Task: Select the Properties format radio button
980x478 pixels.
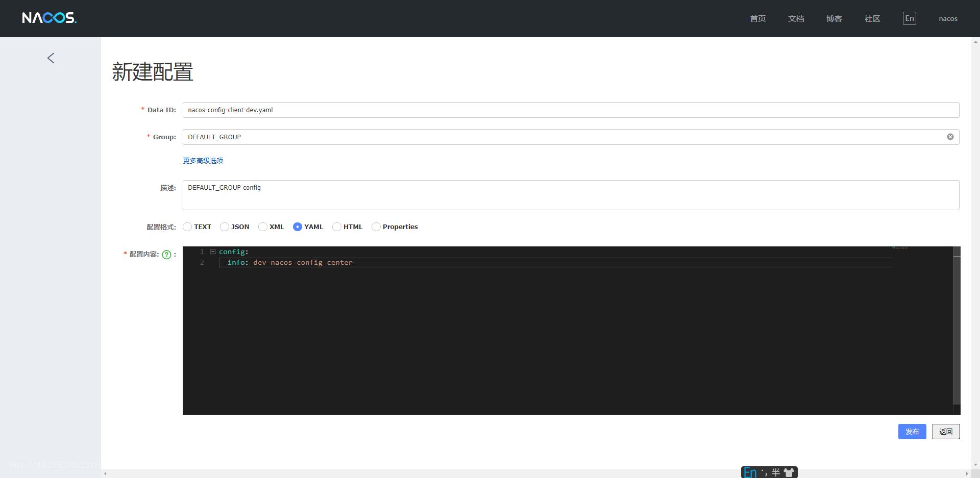Action: point(376,227)
